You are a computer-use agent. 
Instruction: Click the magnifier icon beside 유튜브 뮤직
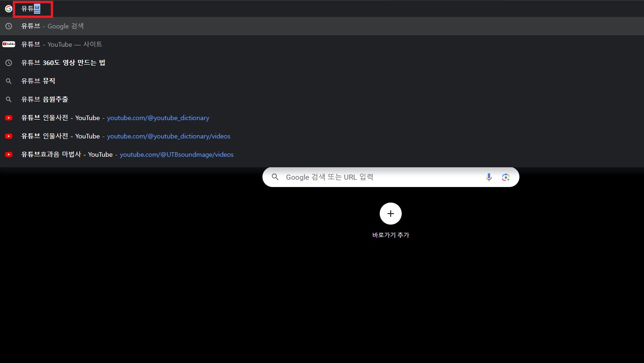pos(8,81)
